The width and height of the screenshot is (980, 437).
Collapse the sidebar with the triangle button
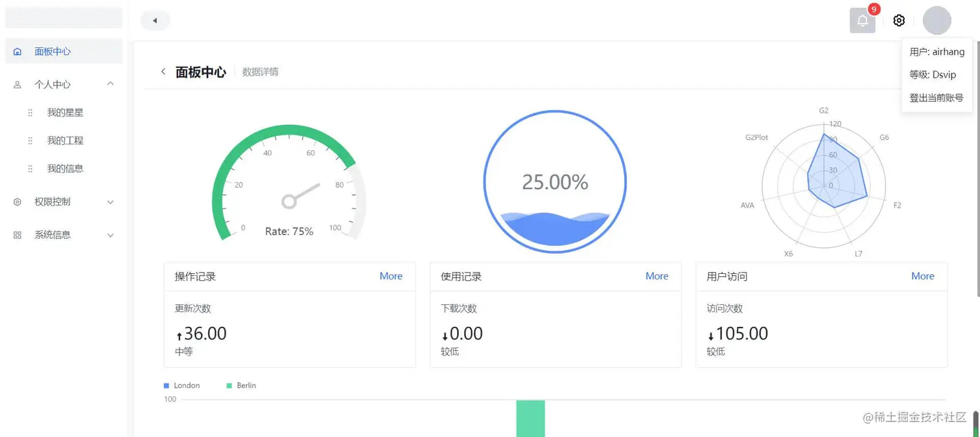[155, 21]
